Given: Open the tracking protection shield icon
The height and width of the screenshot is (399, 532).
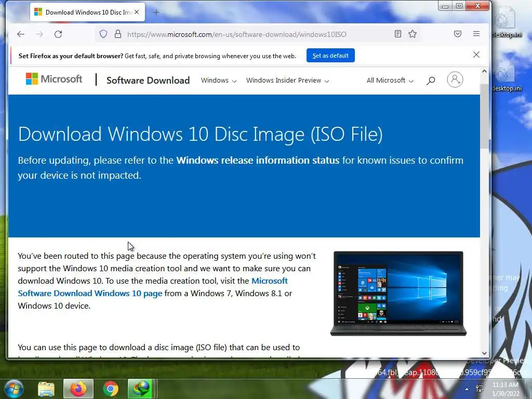Looking at the screenshot, I should [103, 34].
